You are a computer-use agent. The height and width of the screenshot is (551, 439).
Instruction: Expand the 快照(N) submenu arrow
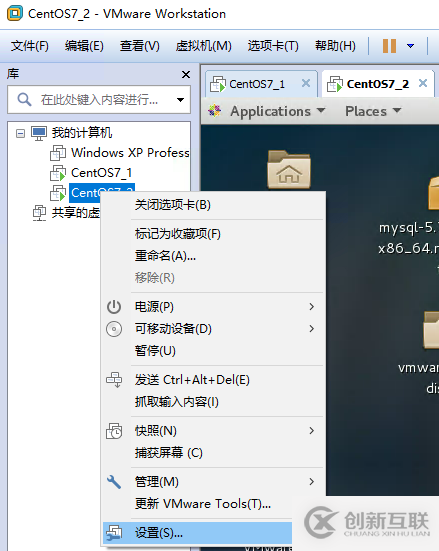point(311,431)
